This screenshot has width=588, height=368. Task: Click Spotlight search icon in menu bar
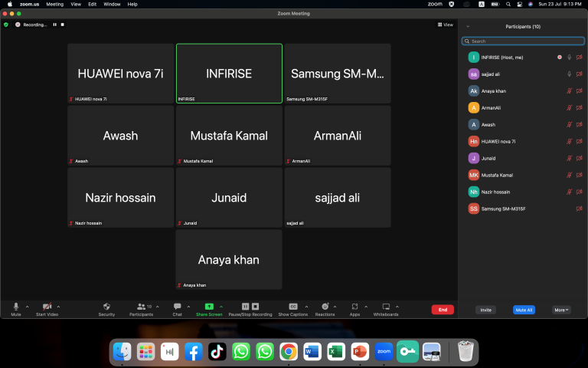point(508,4)
